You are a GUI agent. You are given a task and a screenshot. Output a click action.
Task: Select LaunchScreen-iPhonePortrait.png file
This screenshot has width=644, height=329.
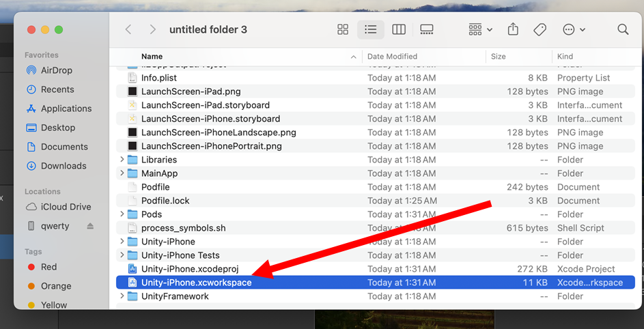pos(376,146)
